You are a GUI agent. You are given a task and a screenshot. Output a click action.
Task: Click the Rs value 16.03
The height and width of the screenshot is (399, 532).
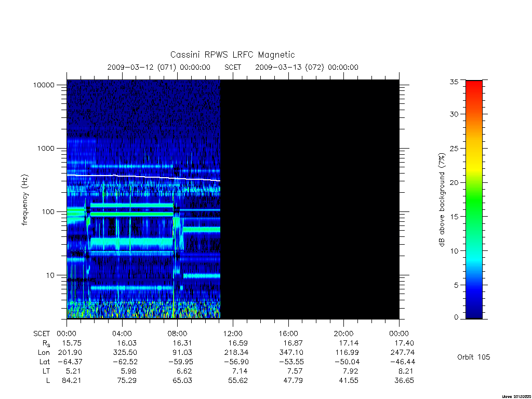coord(127,343)
